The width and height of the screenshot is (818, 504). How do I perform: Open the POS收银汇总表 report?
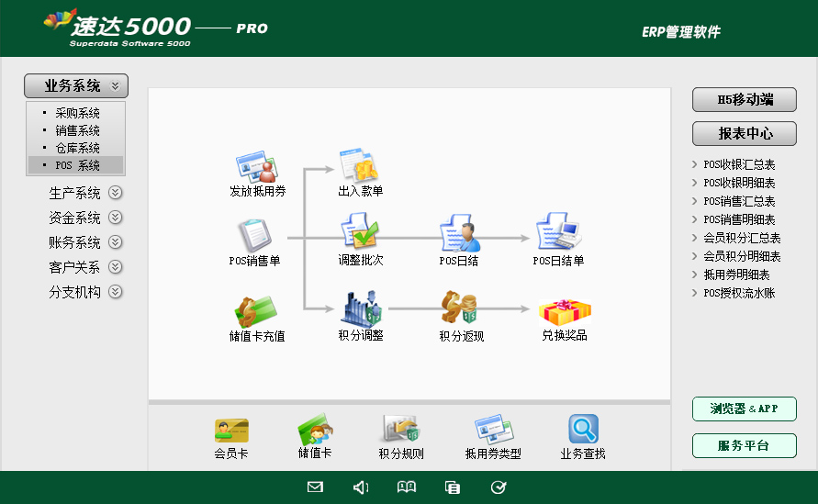click(x=739, y=165)
